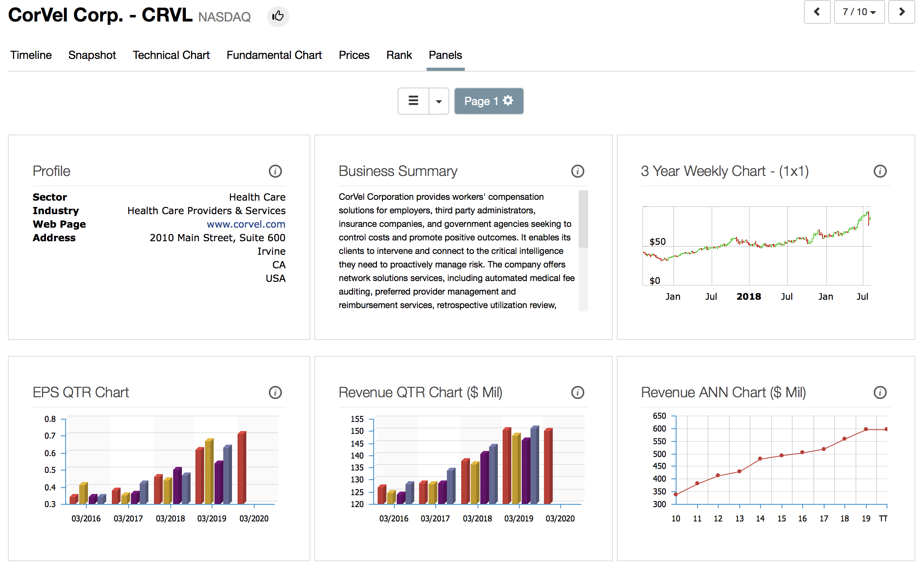Click the Page 1 settings gear

tap(508, 101)
